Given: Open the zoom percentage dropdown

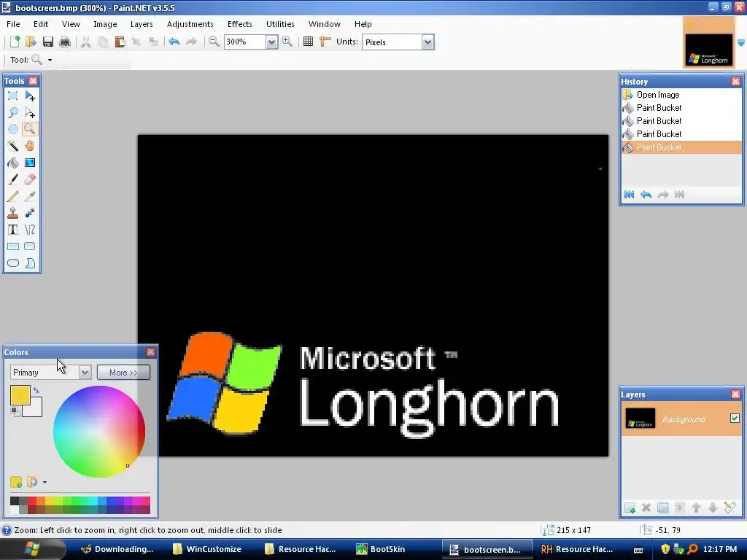Looking at the screenshot, I should pyautogui.click(x=271, y=42).
